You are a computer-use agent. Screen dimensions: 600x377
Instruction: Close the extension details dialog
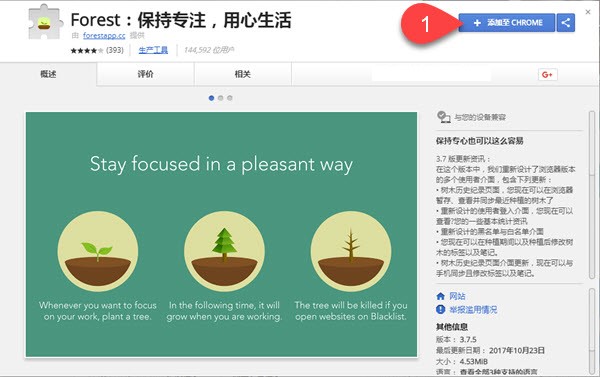(x=588, y=12)
